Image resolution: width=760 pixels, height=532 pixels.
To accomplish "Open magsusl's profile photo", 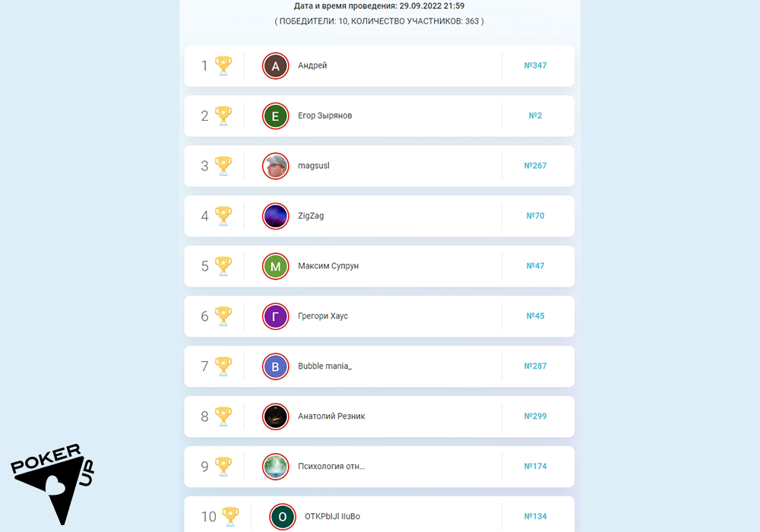I will tap(275, 166).
